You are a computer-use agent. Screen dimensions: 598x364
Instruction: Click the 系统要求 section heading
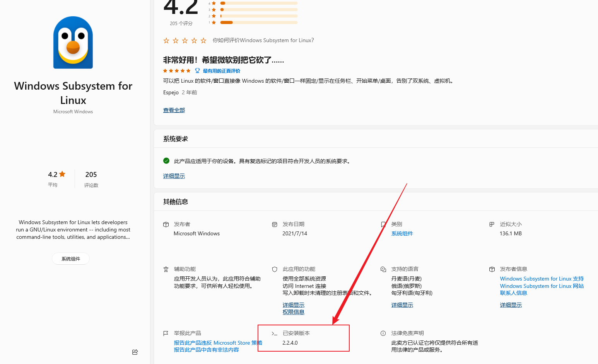click(176, 139)
